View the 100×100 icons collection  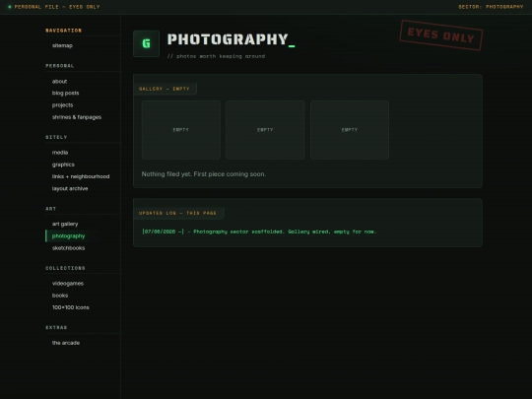point(71,307)
